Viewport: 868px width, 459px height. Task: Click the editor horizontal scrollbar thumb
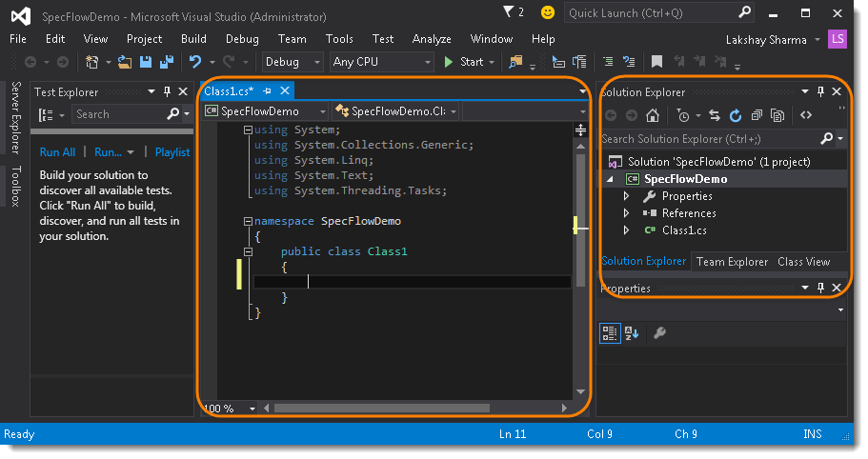tap(382, 409)
